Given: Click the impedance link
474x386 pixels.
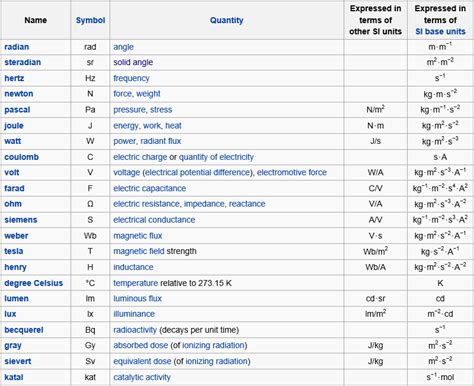Looking at the screenshot, I should (x=204, y=204).
